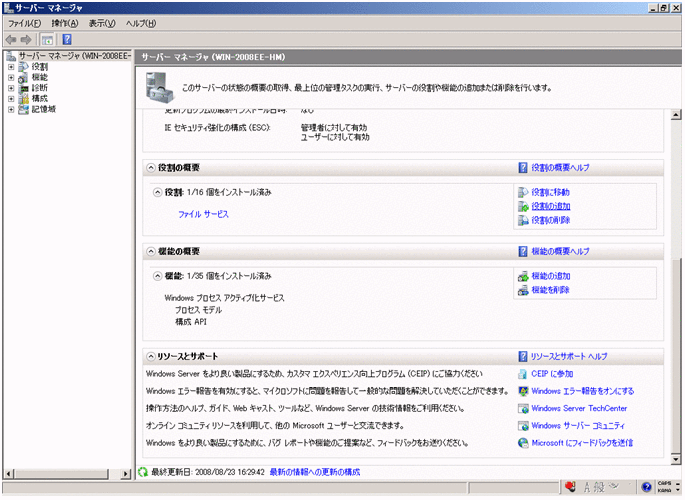This screenshot has width=685, height=500.
Task: Expand the 診断 tree node
Action: pyautogui.click(x=11, y=88)
